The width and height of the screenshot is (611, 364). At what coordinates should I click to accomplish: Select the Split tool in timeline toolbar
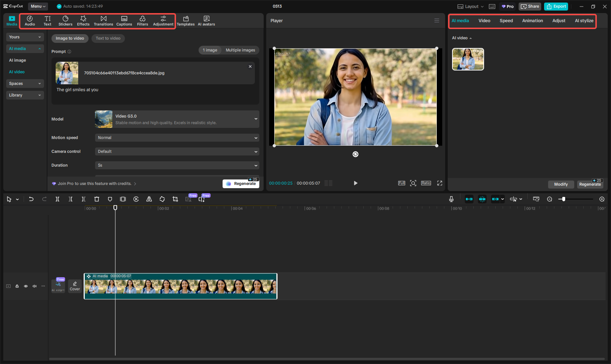57,199
